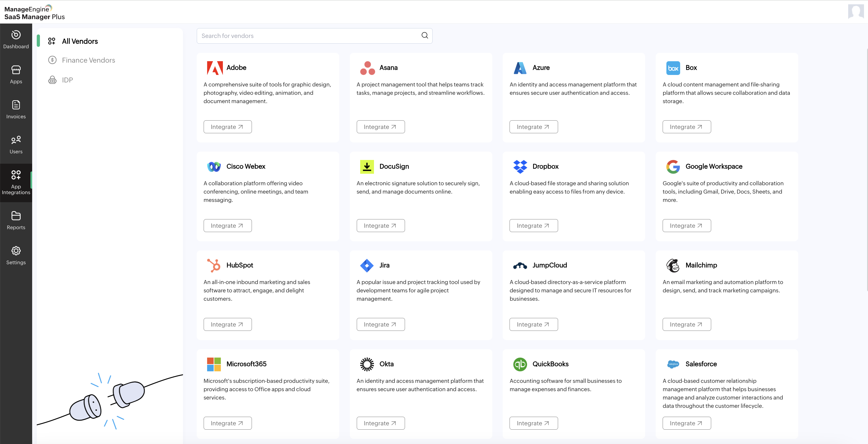Integrate with Cisco Webex
Image resolution: width=868 pixels, height=444 pixels.
[x=227, y=225]
